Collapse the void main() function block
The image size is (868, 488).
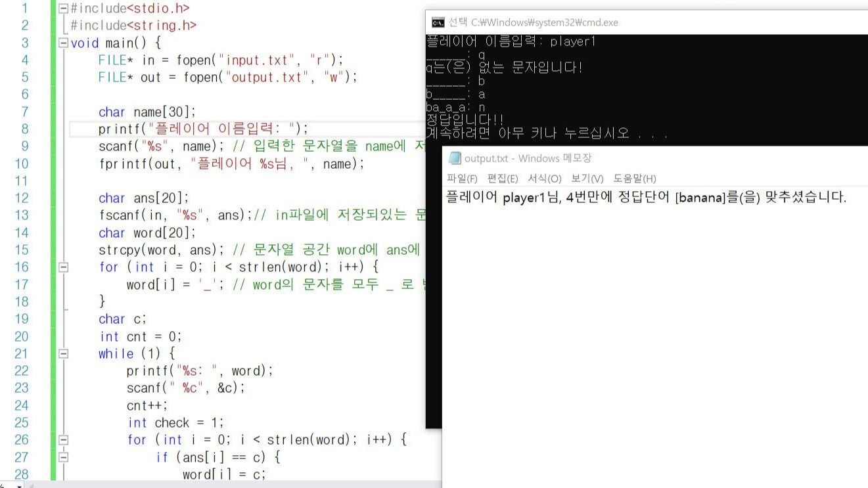click(x=63, y=43)
